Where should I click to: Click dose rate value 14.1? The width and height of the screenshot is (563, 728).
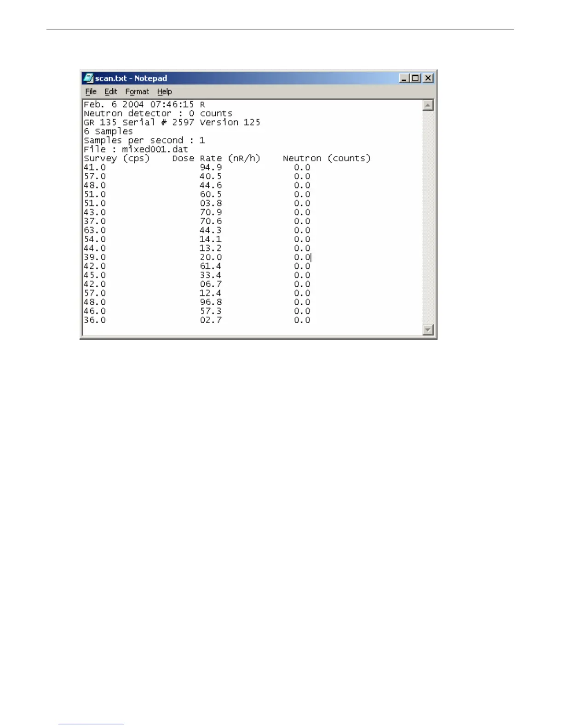[x=211, y=239]
